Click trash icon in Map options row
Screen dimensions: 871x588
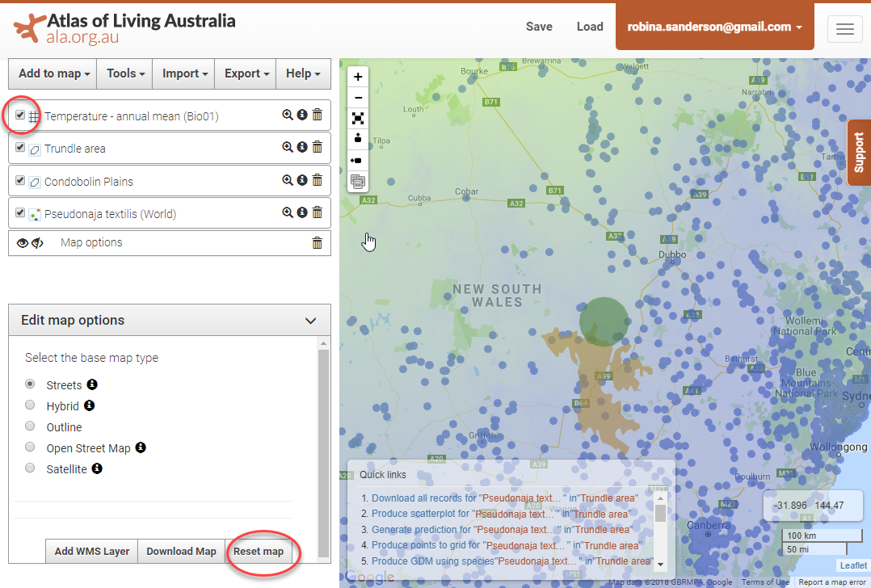coord(318,242)
